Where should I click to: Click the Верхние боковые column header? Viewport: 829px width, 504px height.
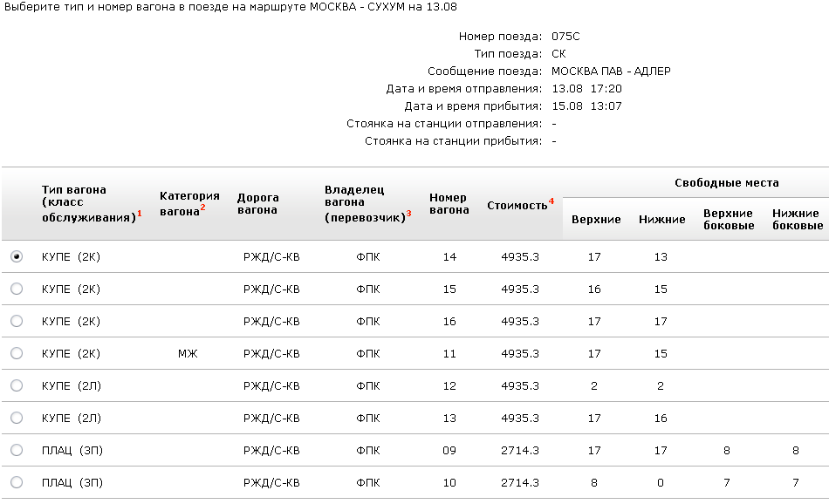tap(729, 219)
